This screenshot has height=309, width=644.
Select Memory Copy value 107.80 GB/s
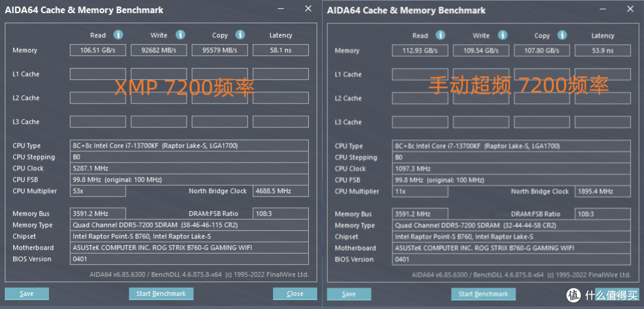coord(541,51)
